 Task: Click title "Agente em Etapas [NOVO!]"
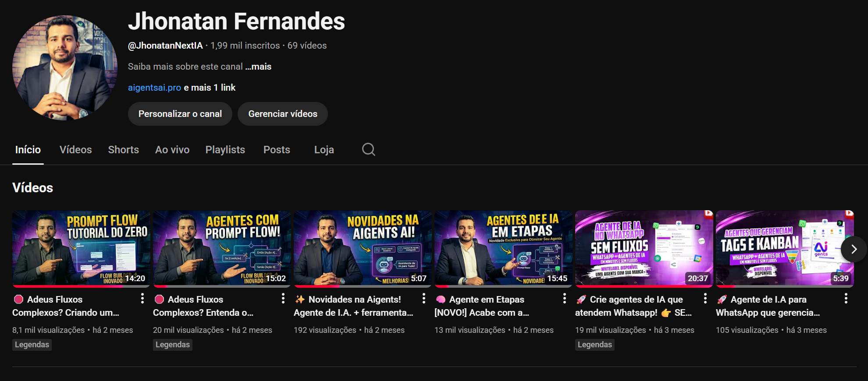tap(482, 306)
